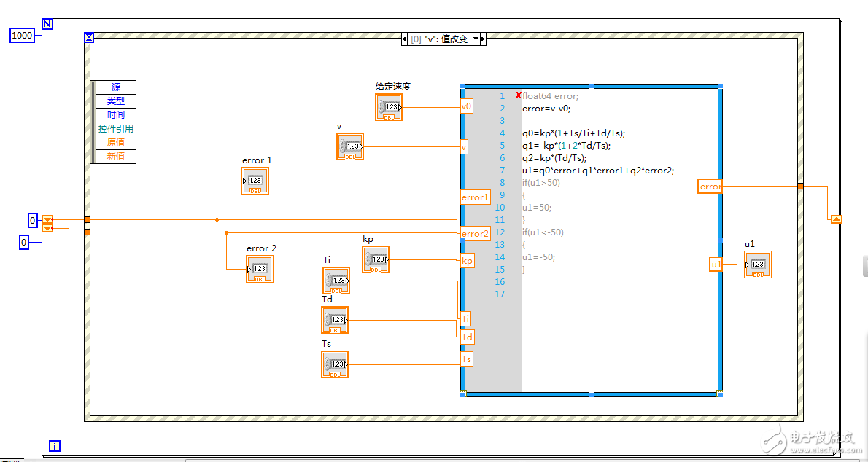Click the 给定速度 label
868x462 pixels.
click(x=393, y=86)
